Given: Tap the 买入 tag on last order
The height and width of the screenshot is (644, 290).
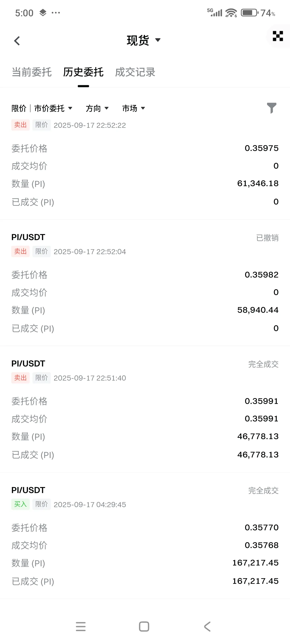Looking at the screenshot, I should [21, 504].
